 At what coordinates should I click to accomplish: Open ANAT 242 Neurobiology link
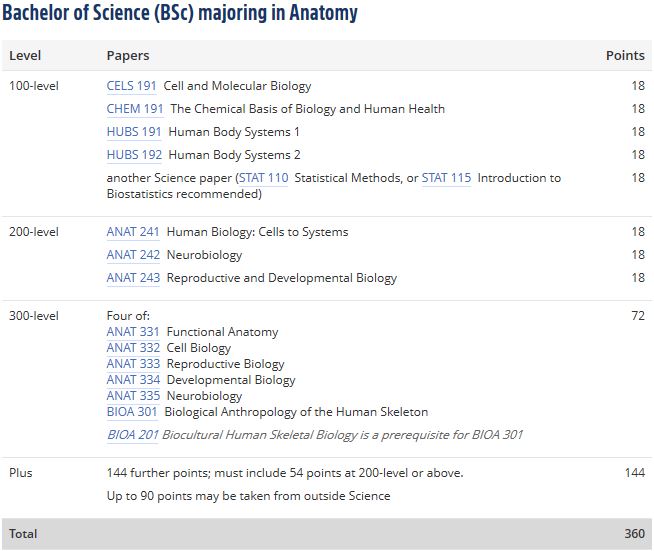[133, 254]
